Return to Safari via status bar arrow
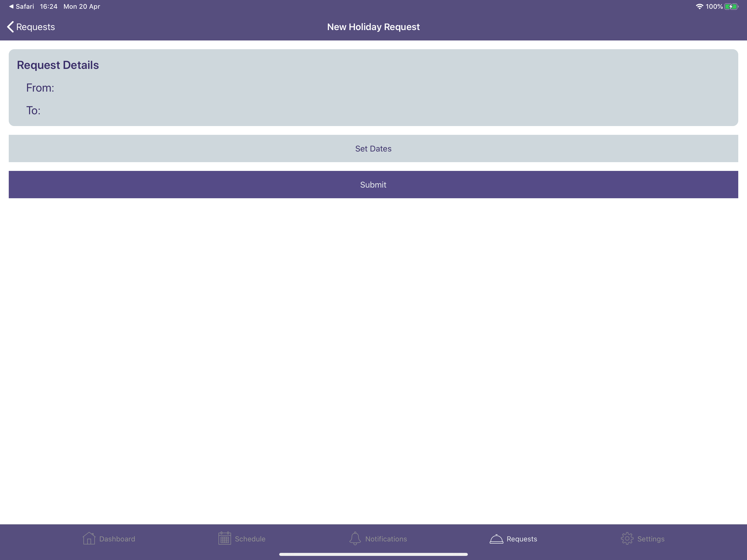 click(x=11, y=6)
